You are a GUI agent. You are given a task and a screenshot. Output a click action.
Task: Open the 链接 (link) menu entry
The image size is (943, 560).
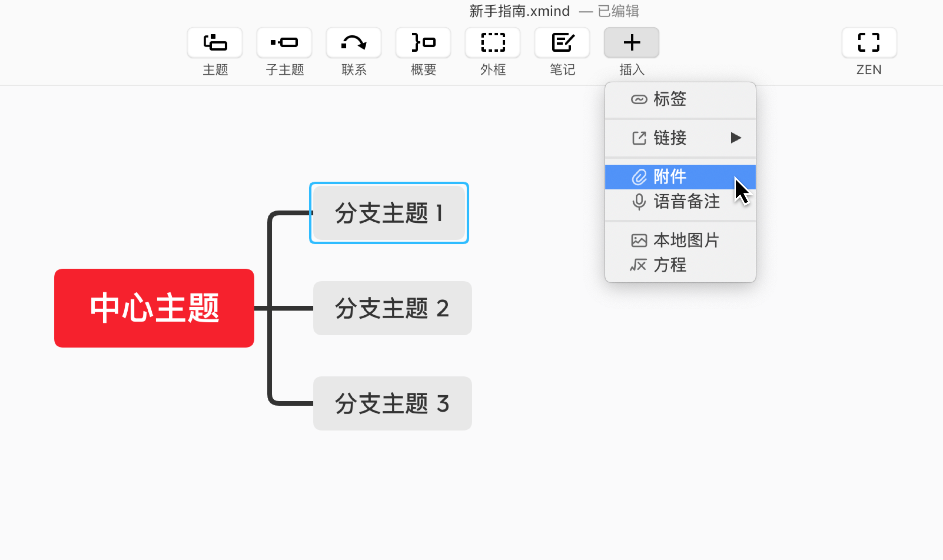coord(670,138)
